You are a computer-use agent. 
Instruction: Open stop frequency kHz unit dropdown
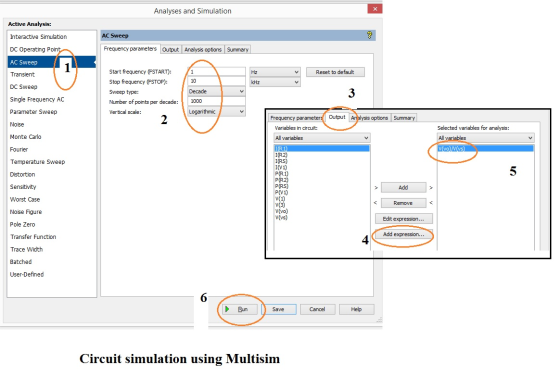coord(275,82)
